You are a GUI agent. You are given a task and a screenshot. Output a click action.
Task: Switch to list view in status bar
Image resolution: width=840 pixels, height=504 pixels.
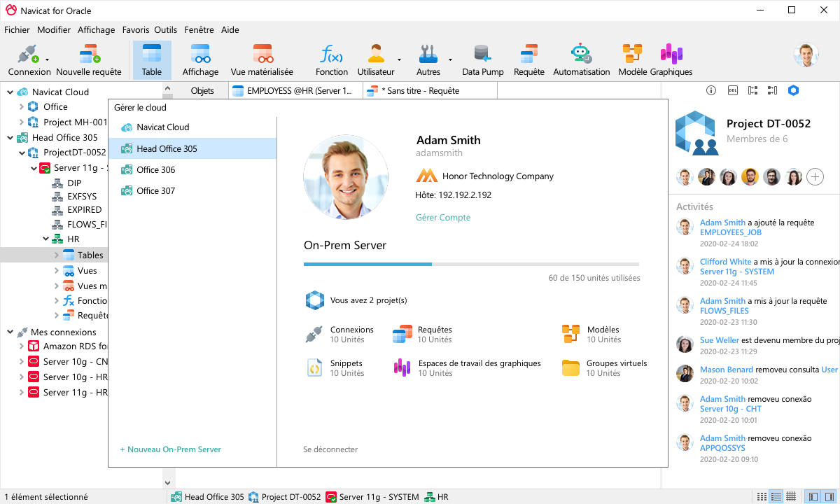(x=762, y=496)
